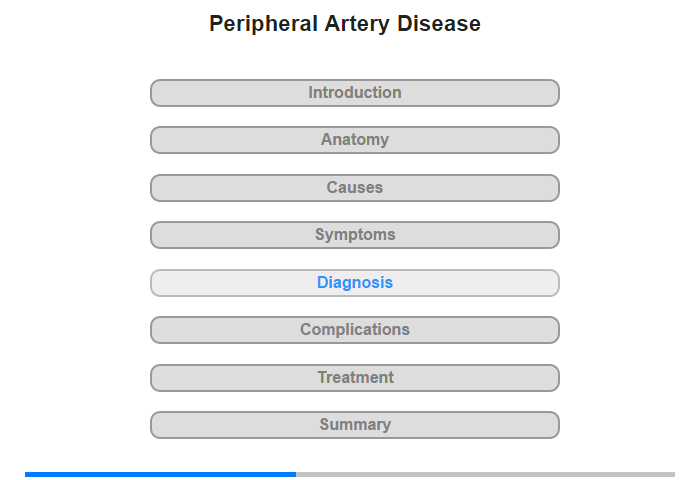Navigate to Symptoms from the menu

point(354,235)
